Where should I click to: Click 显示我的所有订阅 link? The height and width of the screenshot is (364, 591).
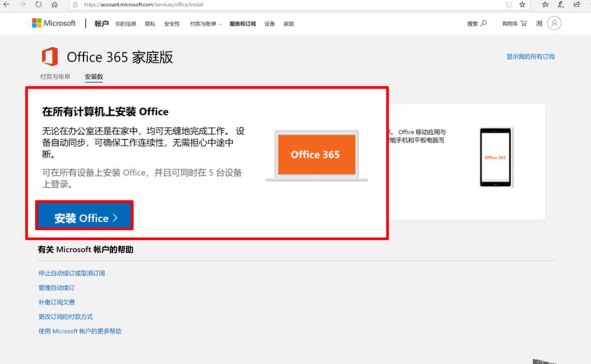coord(530,56)
